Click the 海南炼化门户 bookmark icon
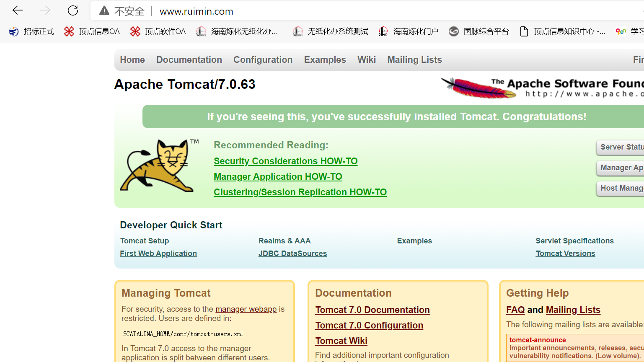The height and width of the screenshot is (362, 644). pyautogui.click(x=383, y=31)
